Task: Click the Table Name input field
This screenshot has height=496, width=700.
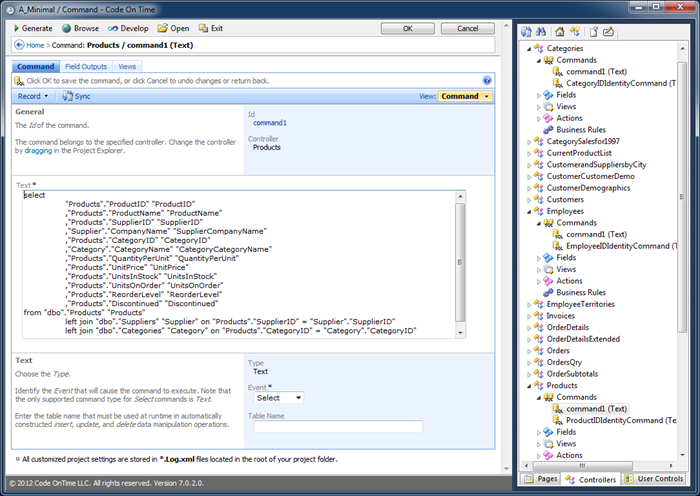Action: (x=337, y=426)
